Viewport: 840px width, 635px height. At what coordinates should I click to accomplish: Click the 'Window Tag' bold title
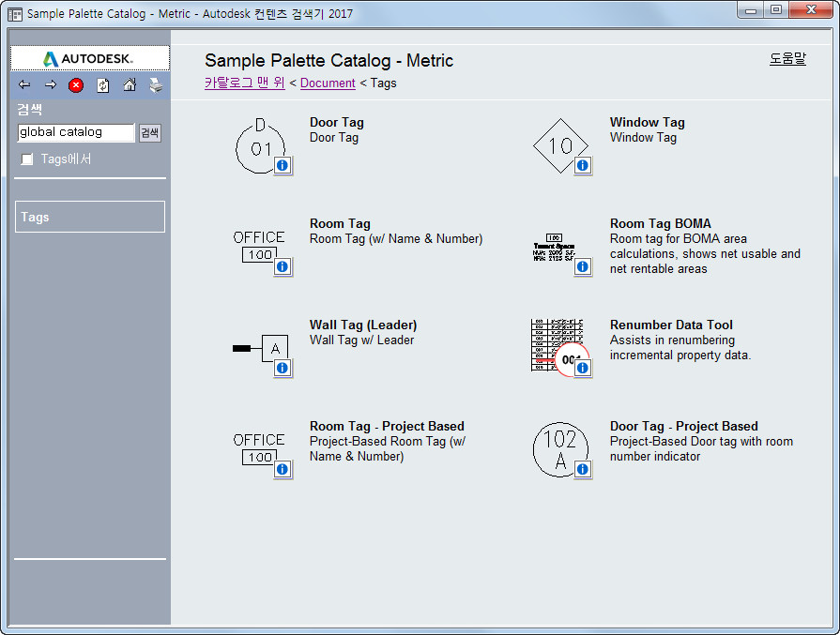coord(648,122)
